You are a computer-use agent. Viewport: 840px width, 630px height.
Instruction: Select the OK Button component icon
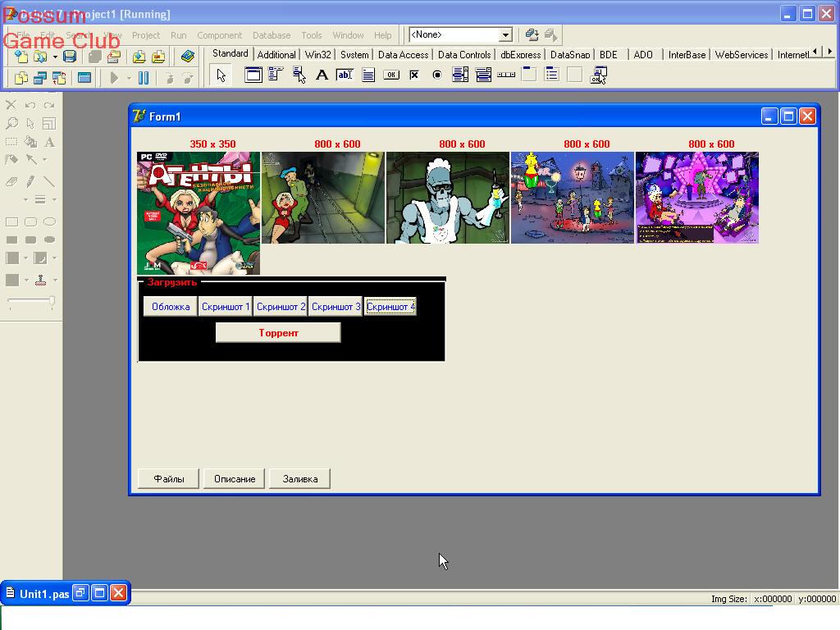[x=391, y=75]
